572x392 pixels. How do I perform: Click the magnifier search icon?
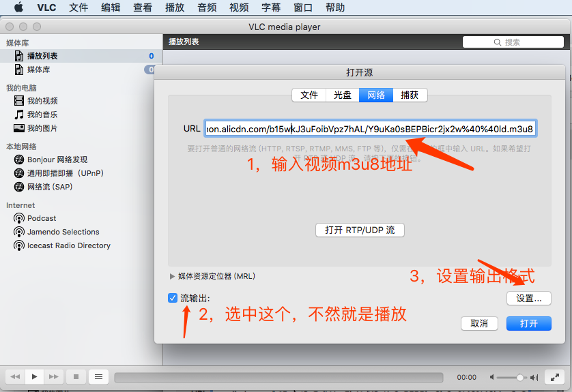[497, 42]
